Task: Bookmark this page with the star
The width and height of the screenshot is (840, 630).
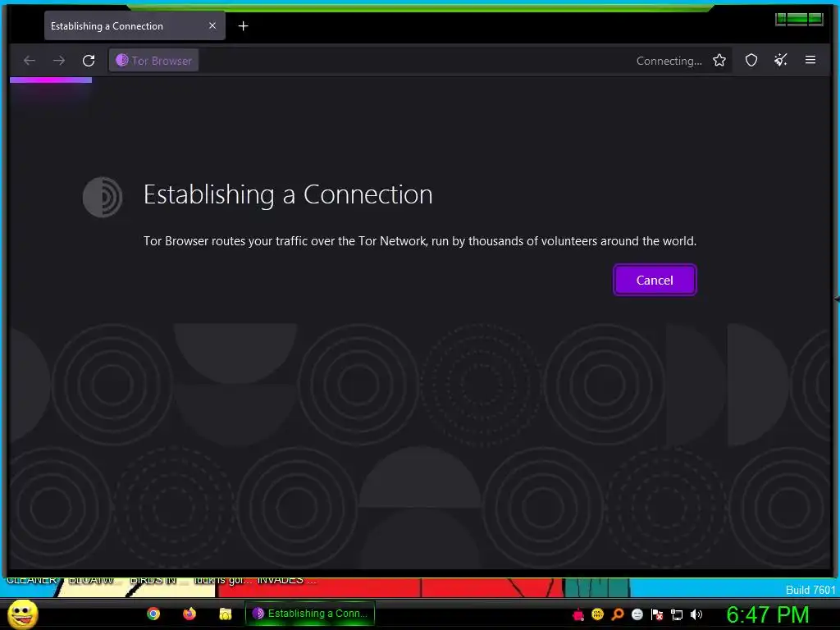Action: tap(719, 61)
